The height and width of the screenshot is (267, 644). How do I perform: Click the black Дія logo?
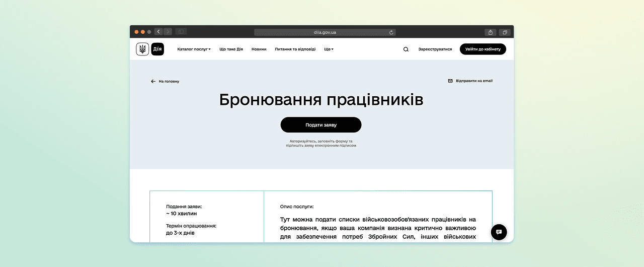[x=157, y=49]
